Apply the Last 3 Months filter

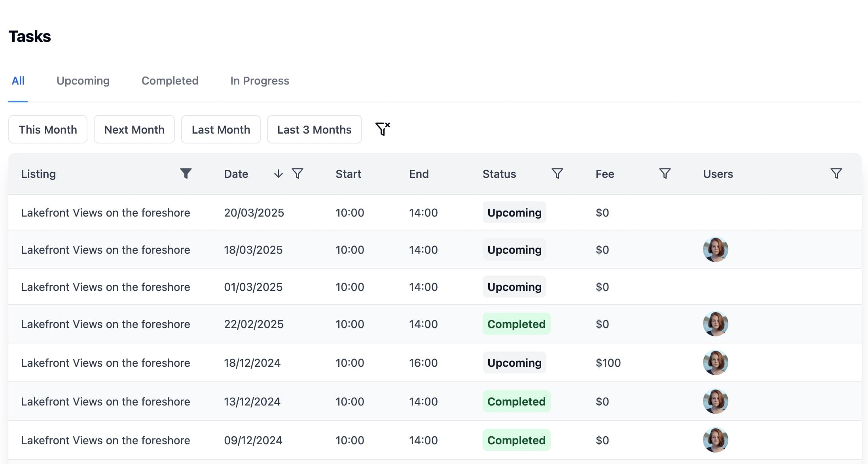coord(314,129)
